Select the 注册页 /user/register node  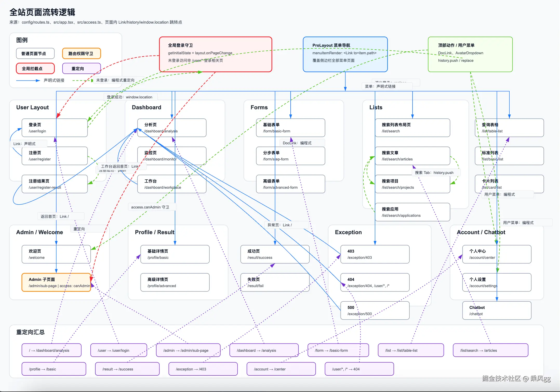[55, 156]
